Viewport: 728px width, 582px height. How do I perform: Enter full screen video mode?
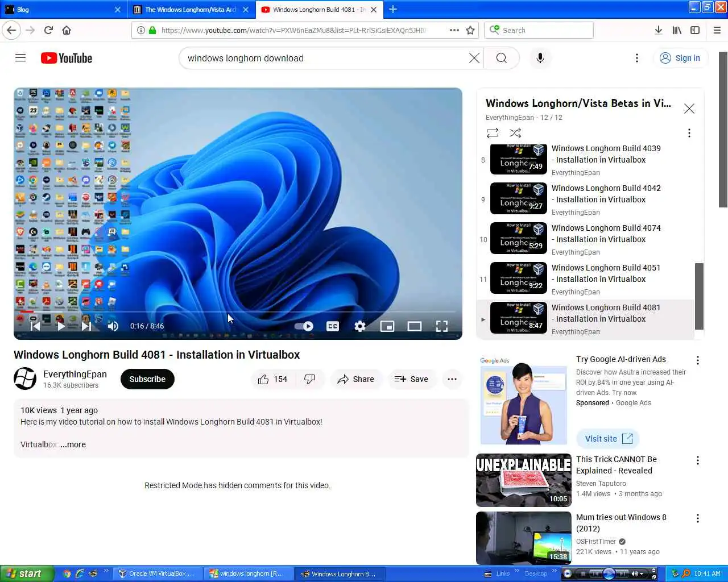click(442, 326)
